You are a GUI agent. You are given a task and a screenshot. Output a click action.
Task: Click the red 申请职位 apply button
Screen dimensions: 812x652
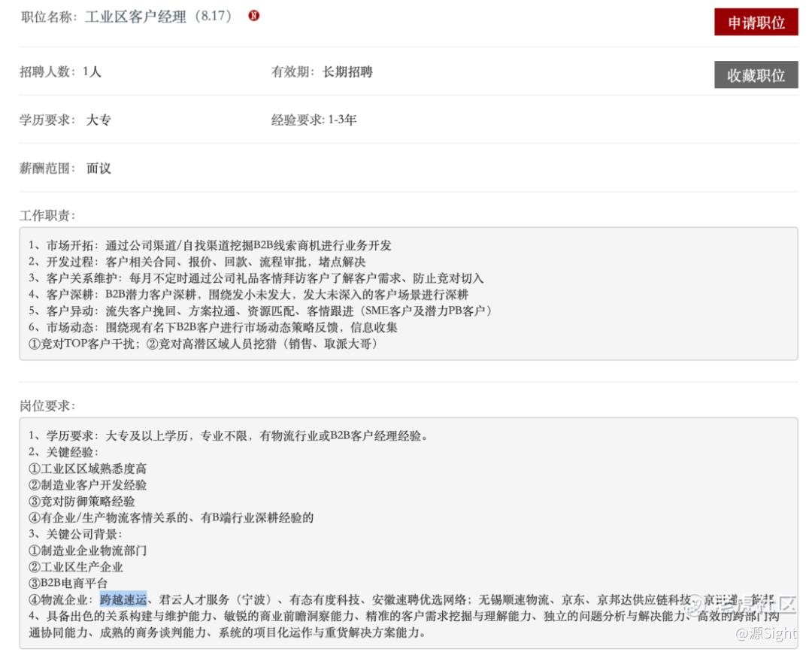(x=756, y=23)
